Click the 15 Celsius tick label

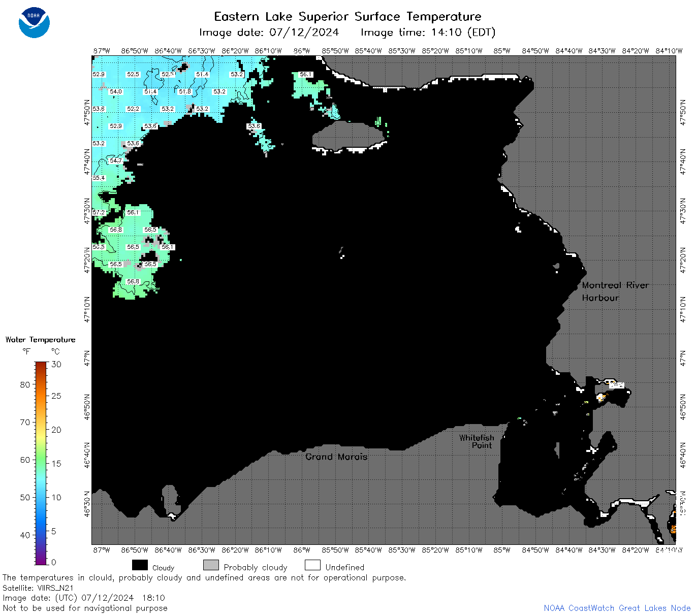[x=56, y=463]
